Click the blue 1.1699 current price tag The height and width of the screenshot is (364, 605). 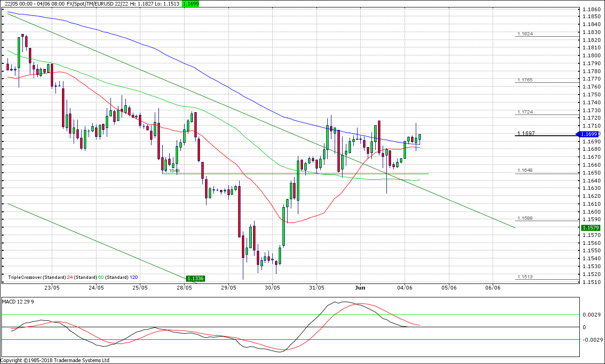tap(590, 134)
